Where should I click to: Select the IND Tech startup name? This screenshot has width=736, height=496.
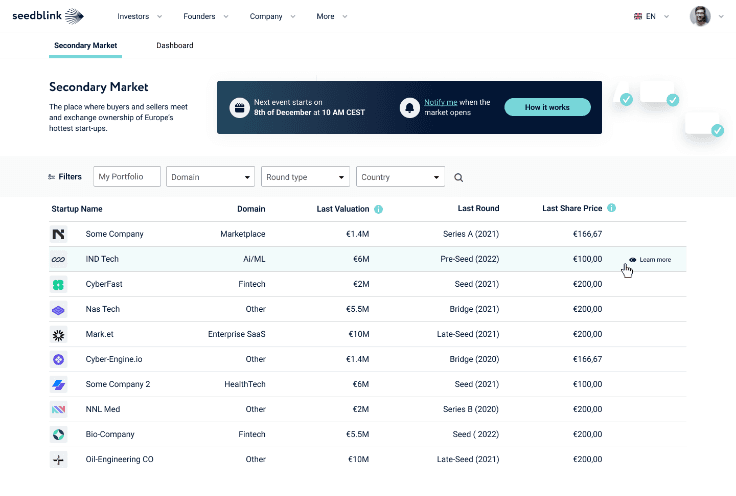[x=102, y=259]
